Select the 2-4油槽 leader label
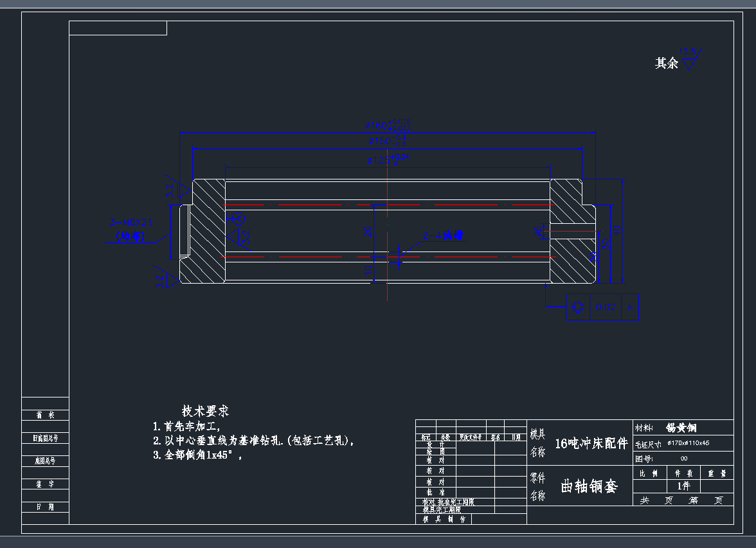The width and height of the screenshot is (756, 548). click(x=443, y=235)
